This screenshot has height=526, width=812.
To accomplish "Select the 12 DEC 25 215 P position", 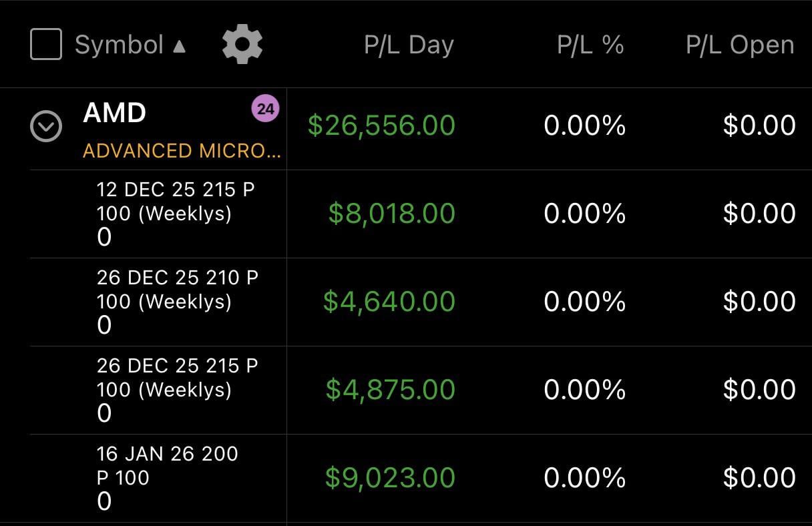I will [175, 202].
